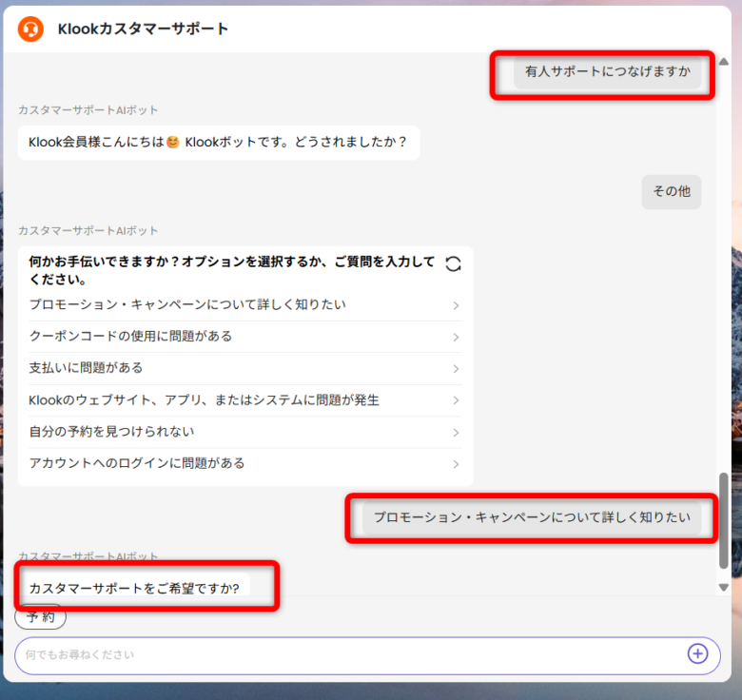
Task: Click the refresh options icon
Action: coord(454,264)
